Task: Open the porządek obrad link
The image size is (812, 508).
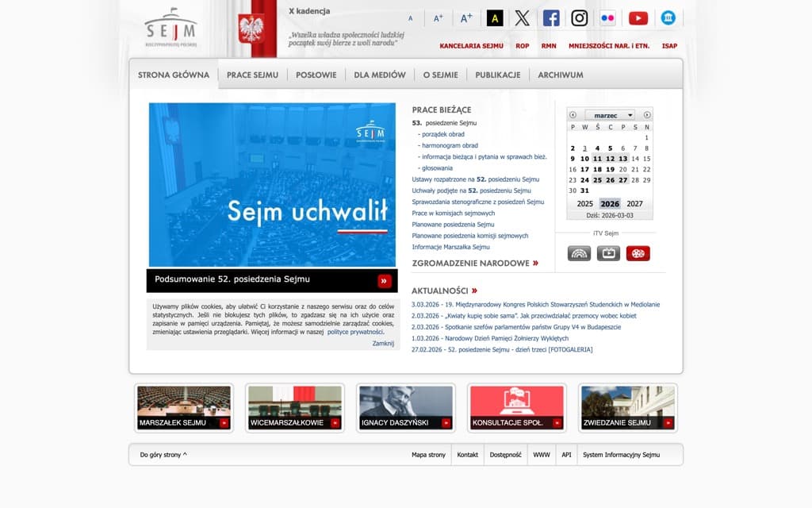Action: point(442,134)
